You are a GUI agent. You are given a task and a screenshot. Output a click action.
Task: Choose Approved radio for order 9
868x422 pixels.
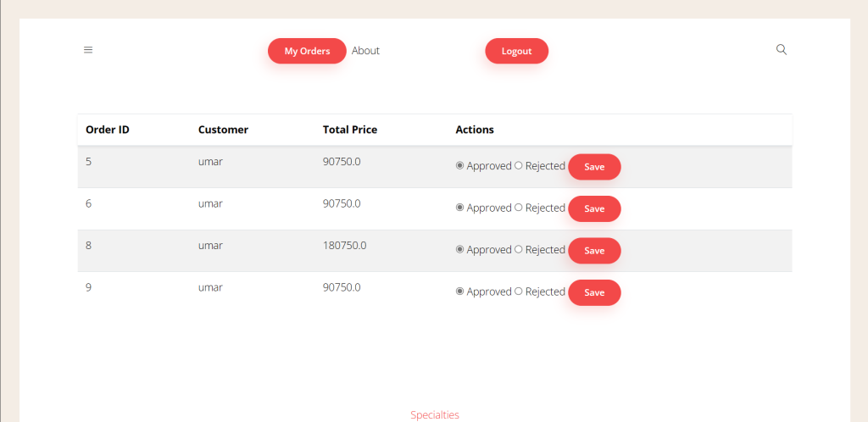coord(459,292)
